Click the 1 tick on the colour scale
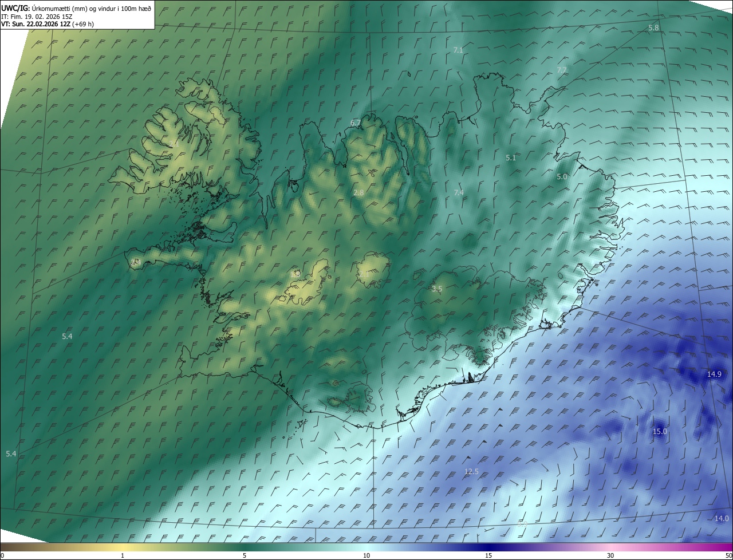The width and height of the screenshot is (733, 560). [x=123, y=555]
